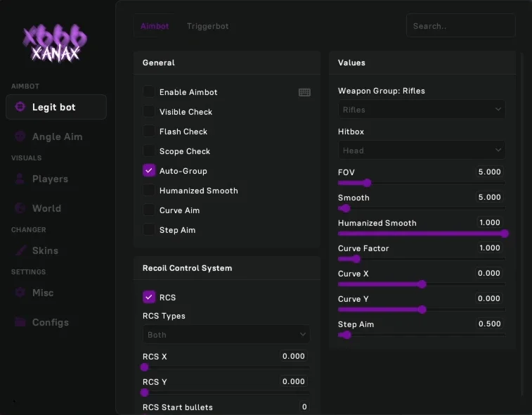
Task: Uncheck the Auto-Group checkbox
Action: pyautogui.click(x=148, y=170)
